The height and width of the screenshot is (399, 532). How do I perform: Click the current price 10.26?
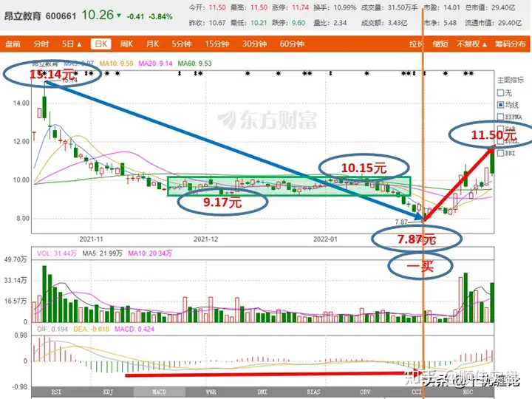98,15
